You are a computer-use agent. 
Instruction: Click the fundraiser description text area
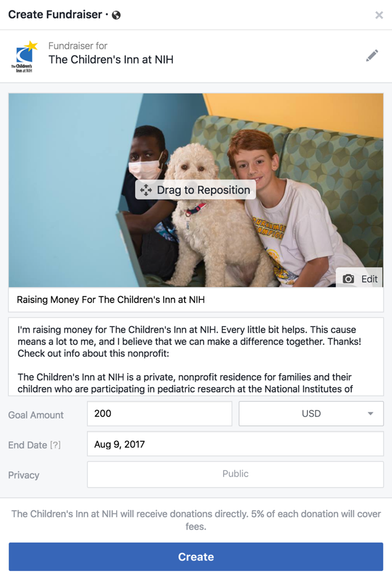pos(196,357)
